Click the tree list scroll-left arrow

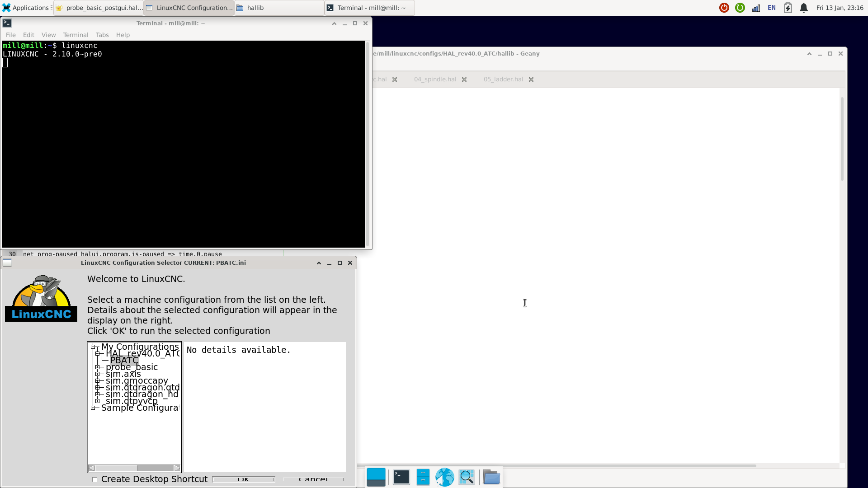click(92, 468)
